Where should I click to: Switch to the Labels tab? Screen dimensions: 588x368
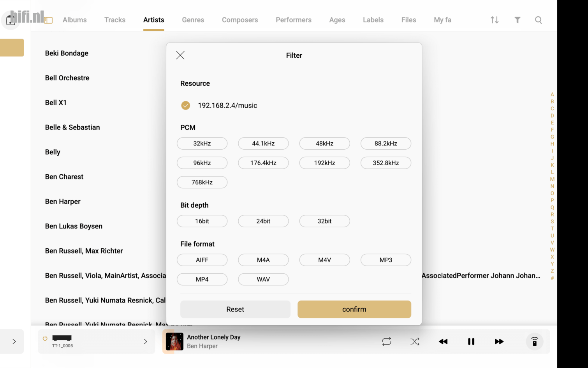tap(373, 20)
